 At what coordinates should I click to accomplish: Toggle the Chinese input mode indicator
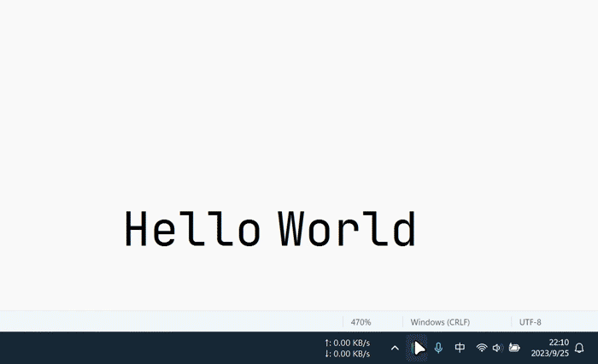[460, 348]
